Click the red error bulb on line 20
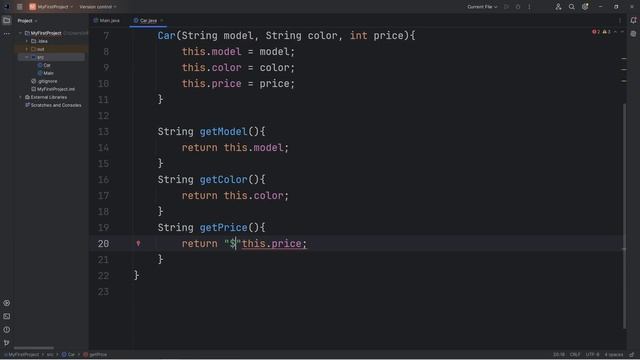640x360 pixels. (x=138, y=244)
